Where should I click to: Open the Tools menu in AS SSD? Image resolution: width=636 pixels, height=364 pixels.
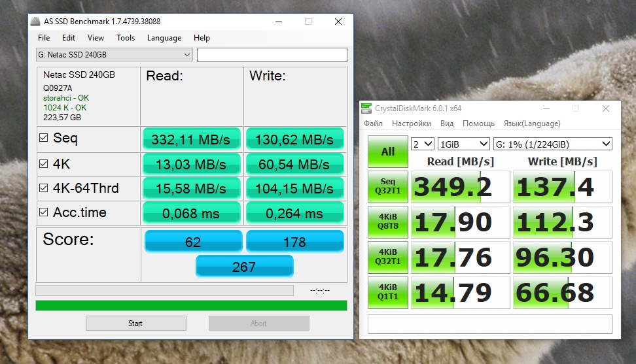[x=126, y=38]
